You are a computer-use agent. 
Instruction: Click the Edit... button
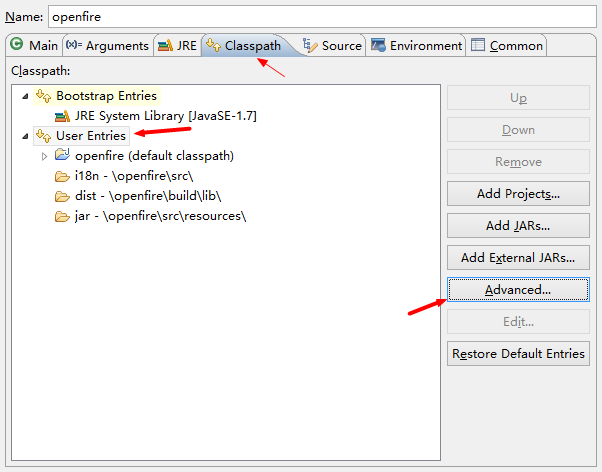click(518, 321)
